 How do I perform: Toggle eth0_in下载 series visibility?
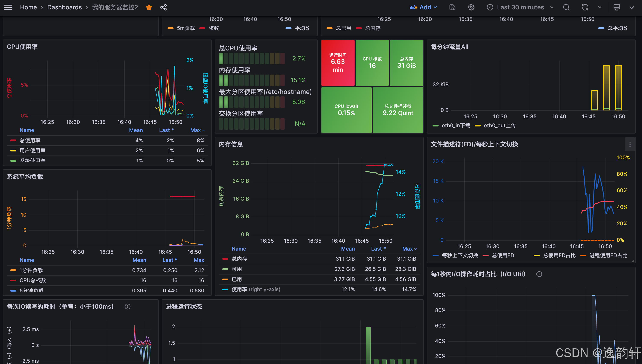pos(456,126)
